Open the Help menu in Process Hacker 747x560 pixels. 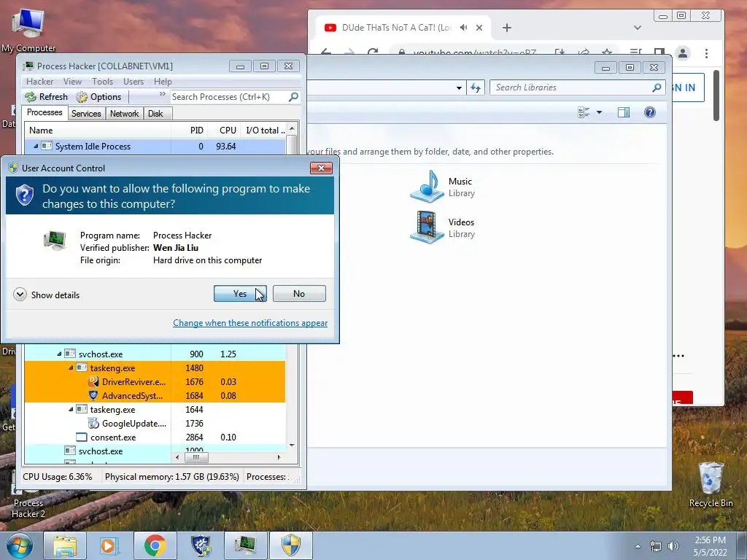[x=163, y=82]
